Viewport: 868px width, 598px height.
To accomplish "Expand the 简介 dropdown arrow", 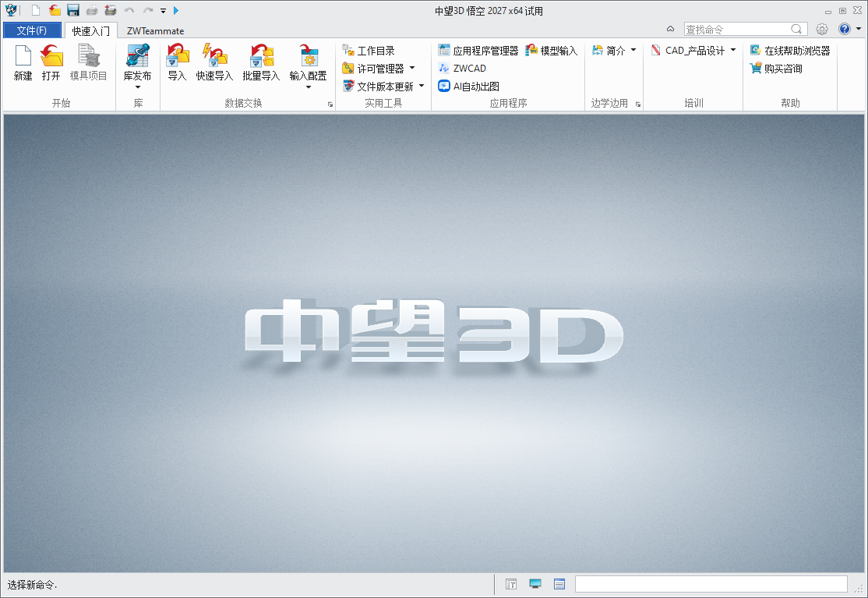I will 633,51.
